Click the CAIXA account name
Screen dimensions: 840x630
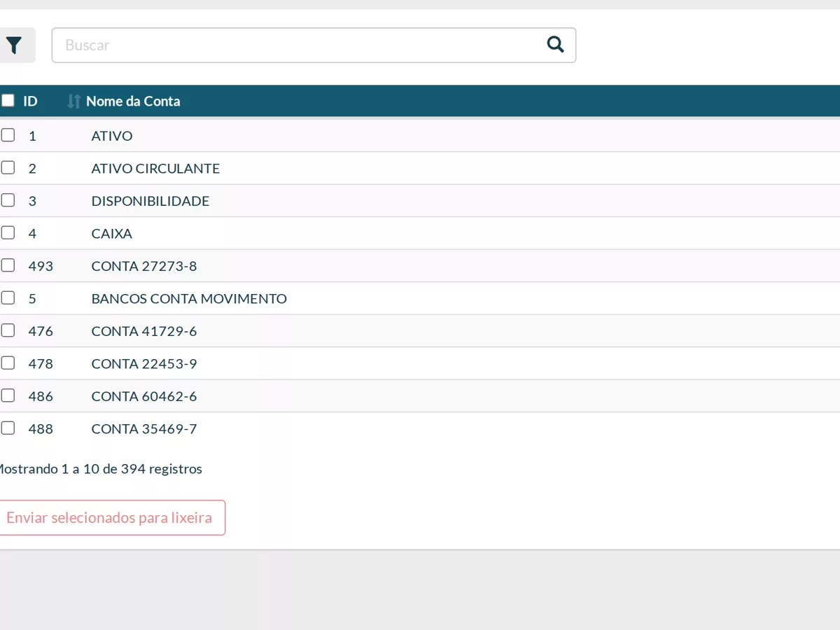pos(112,234)
